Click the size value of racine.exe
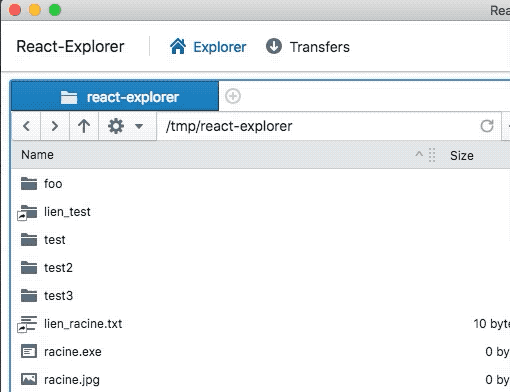The height and width of the screenshot is (392, 510). tap(497, 352)
